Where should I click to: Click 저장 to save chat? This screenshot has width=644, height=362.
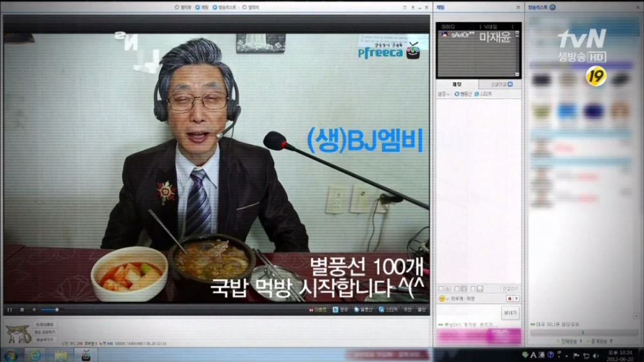pos(471,299)
